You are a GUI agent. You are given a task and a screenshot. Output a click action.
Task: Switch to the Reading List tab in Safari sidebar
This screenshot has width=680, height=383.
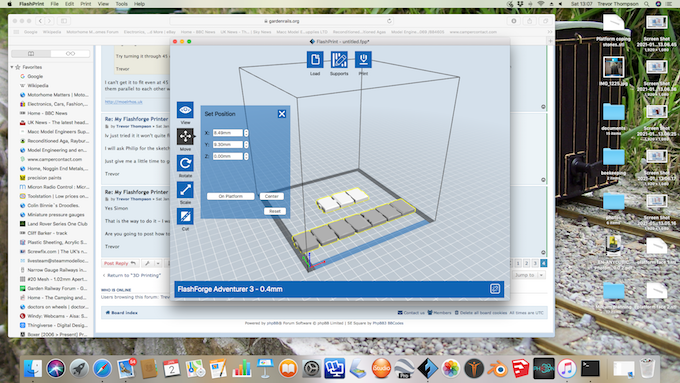point(70,53)
